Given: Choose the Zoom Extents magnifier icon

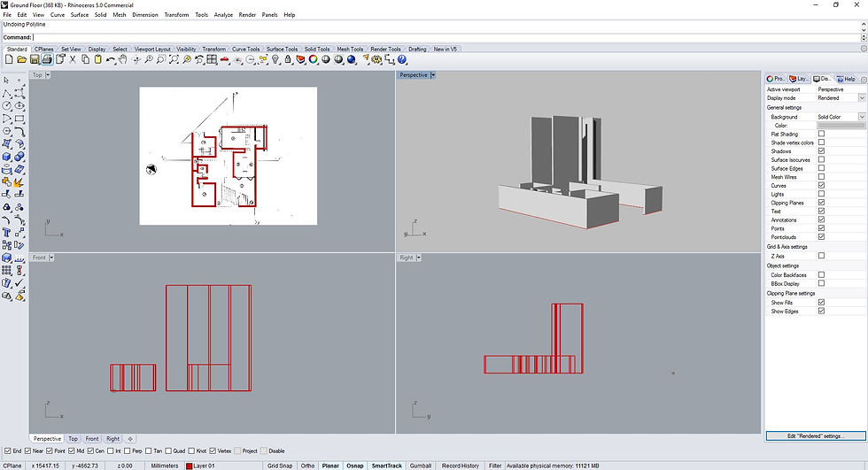Looking at the screenshot, I should pyautogui.click(x=174, y=59).
